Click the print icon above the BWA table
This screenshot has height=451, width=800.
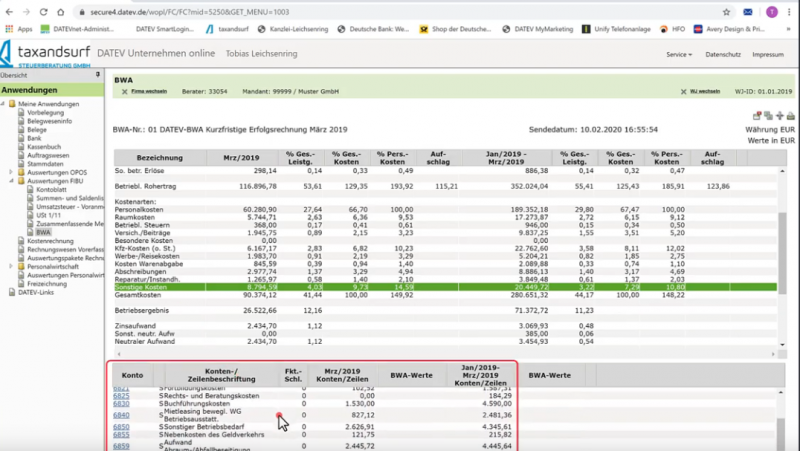pyautogui.click(x=791, y=116)
